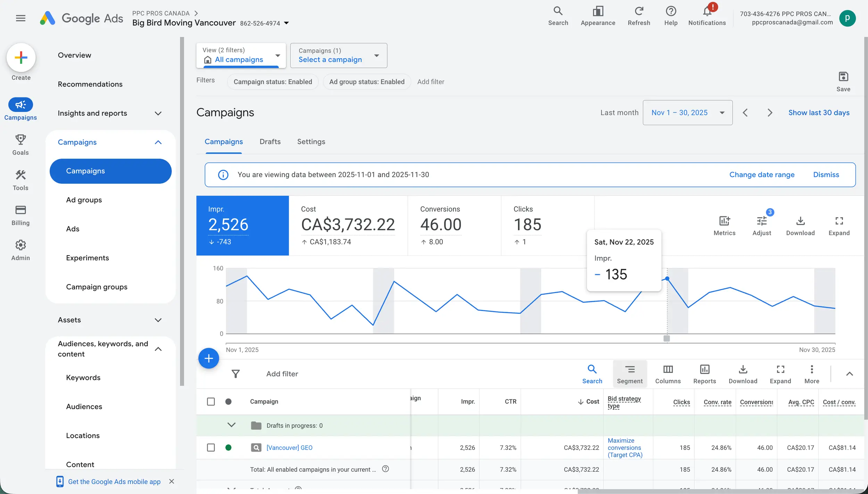Tick the [Vancouver] GEO campaign checkbox
Viewport: 868px width, 494px height.
tap(211, 447)
